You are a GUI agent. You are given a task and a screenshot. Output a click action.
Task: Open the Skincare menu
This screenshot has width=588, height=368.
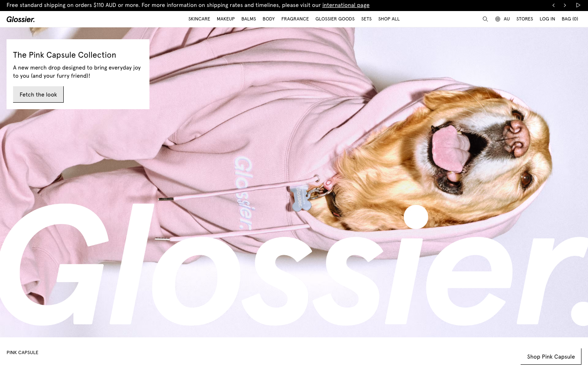[x=199, y=19]
